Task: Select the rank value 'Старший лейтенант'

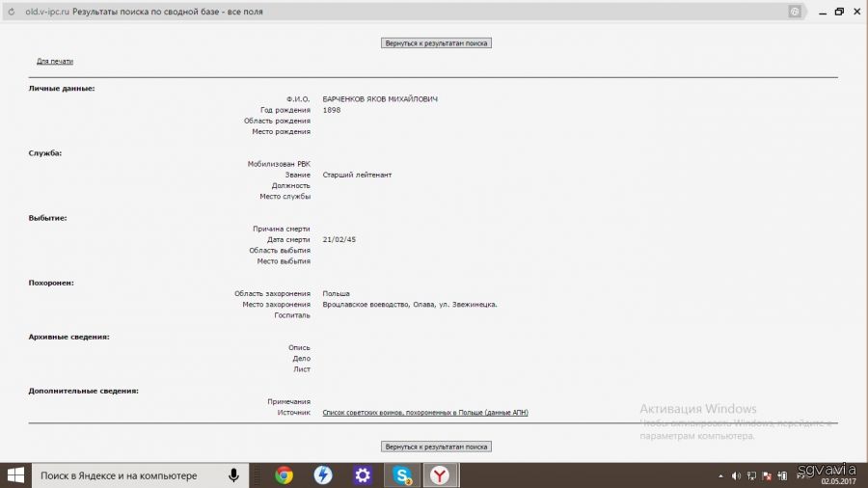Action: click(357, 175)
